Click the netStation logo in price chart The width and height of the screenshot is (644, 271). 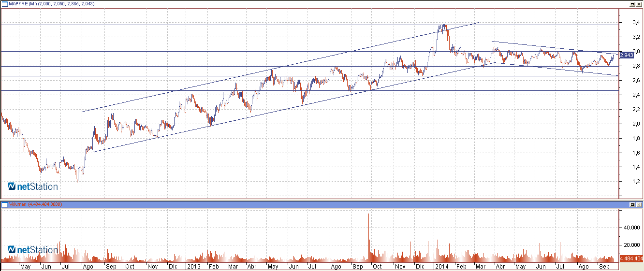(x=33, y=186)
